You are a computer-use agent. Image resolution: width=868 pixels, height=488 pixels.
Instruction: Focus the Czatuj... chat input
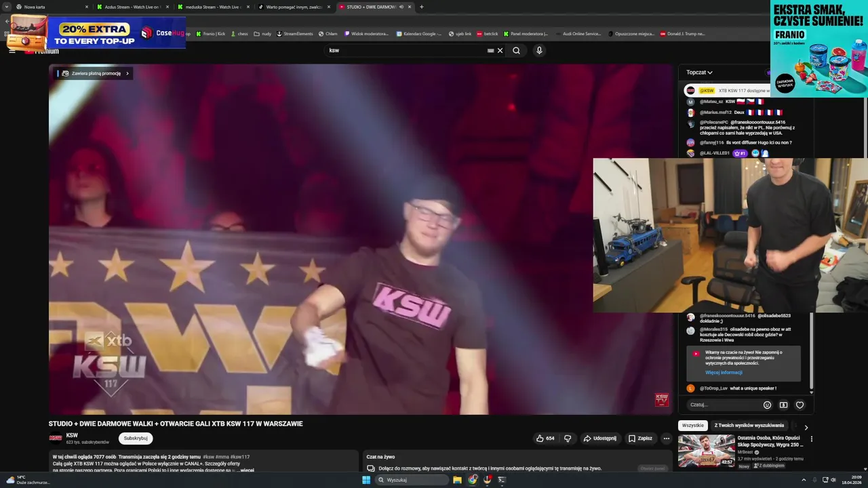click(722, 405)
